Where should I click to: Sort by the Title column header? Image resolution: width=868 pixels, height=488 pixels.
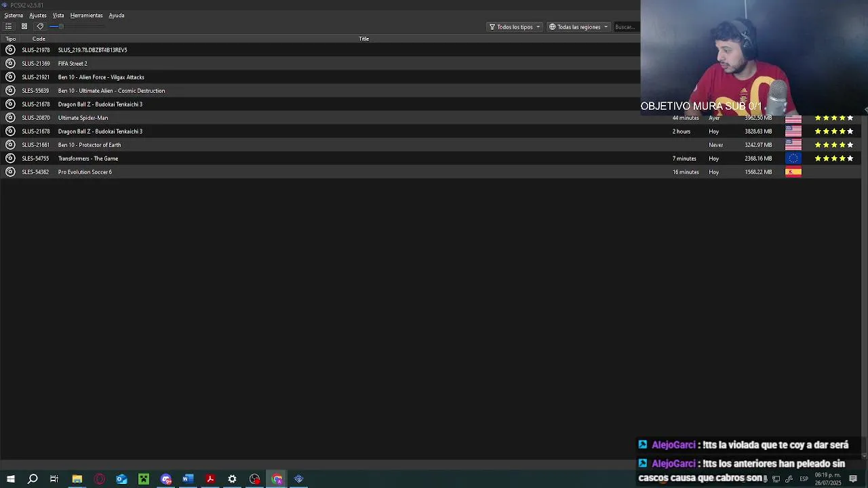[x=363, y=39]
